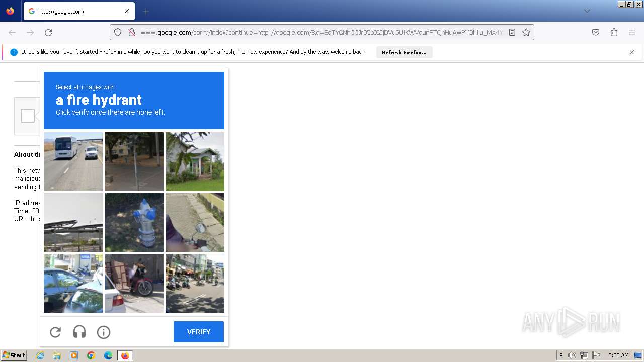
Task: Select the google.com tab
Action: [x=79, y=11]
